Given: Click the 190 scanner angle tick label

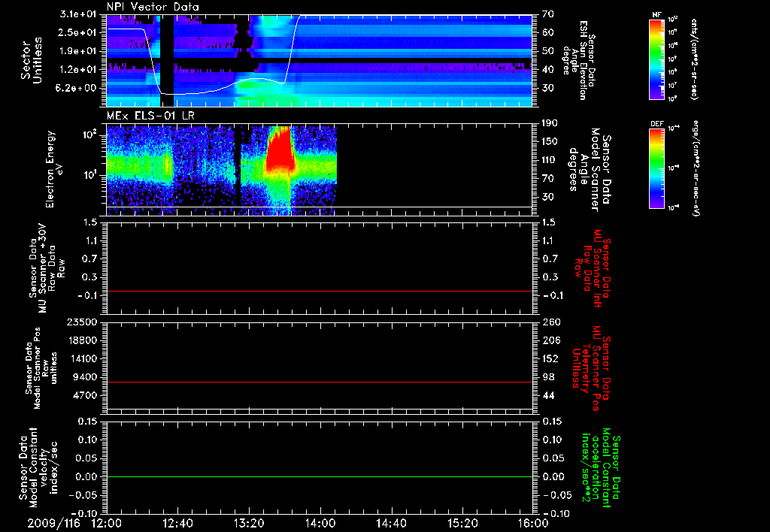Looking at the screenshot, I should click(550, 123).
